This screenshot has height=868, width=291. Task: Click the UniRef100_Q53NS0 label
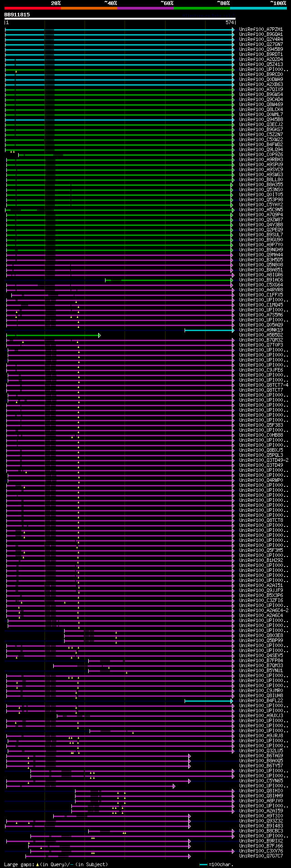[261, 189]
